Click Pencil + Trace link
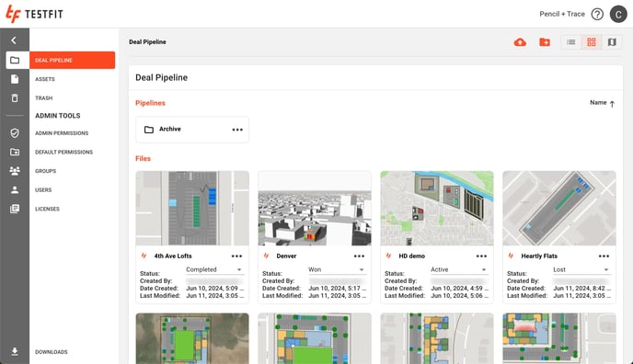This screenshot has height=364, width=633. point(562,14)
